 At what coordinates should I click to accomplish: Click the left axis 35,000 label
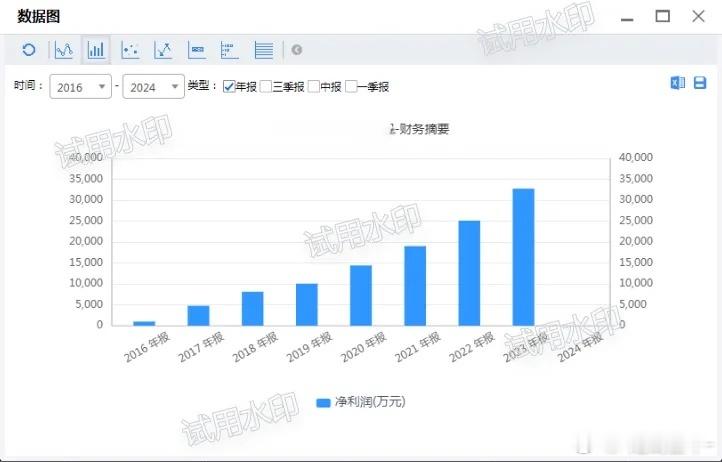pyautogui.click(x=86, y=178)
